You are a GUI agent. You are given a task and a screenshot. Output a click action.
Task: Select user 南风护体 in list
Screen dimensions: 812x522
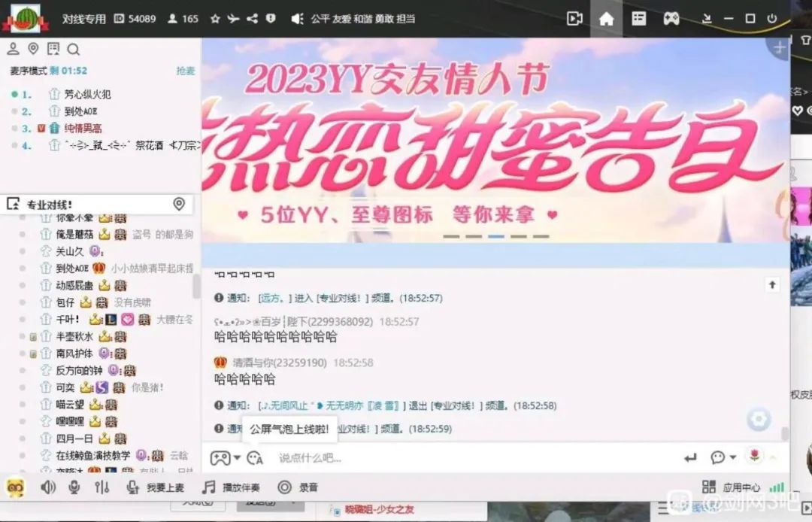click(74, 354)
